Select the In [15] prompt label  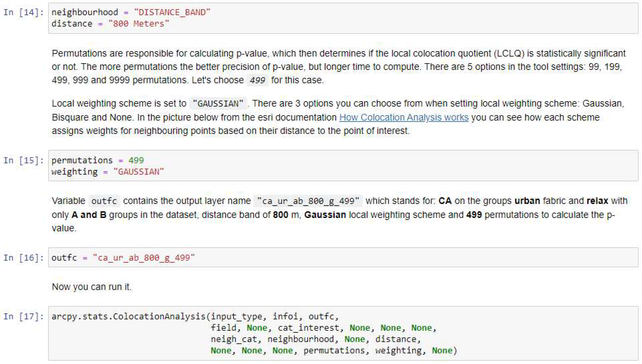(23, 160)
